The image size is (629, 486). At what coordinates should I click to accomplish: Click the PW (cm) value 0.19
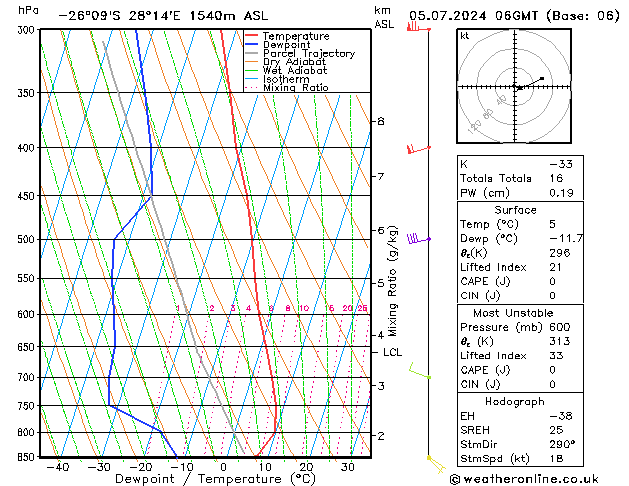561,192
